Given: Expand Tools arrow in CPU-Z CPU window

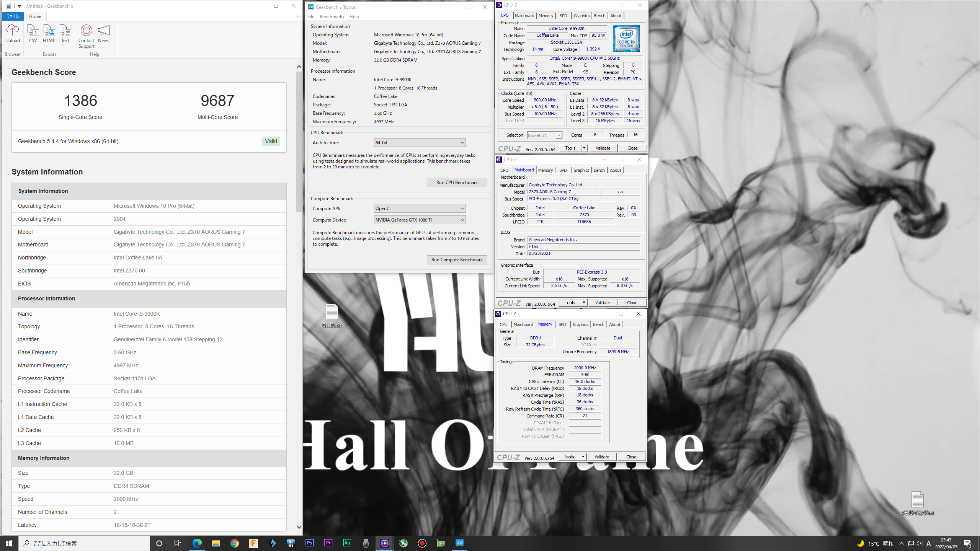Looking at the screenshot, I should (x=584, y=148).
